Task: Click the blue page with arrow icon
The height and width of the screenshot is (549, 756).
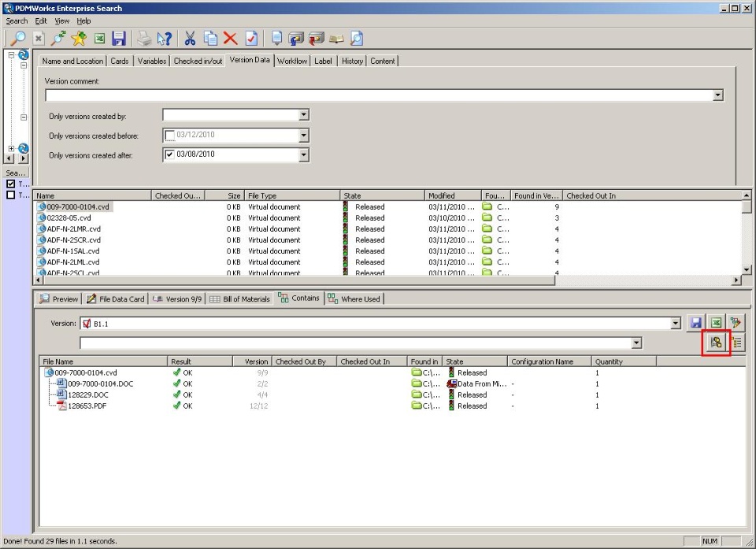Action: 276,38
